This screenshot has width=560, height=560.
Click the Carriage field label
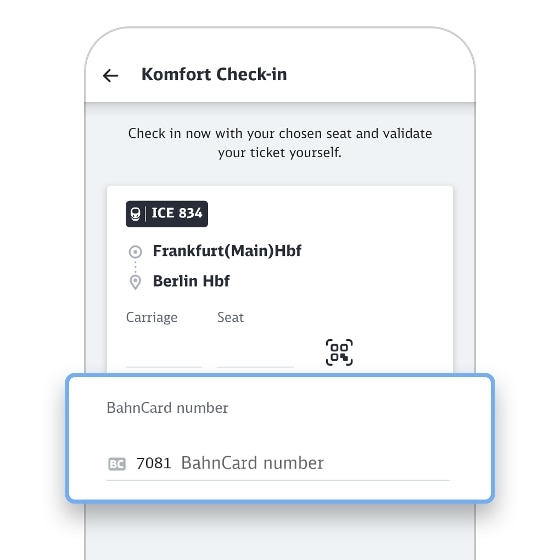pyautogui.click(x=152, y=317)
